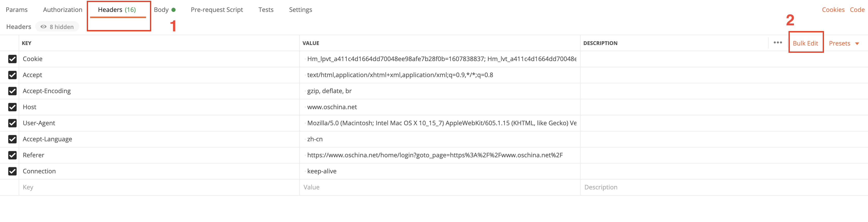Click the Bulk Edit link
This screenshot has height=222, width=868.
pyautogui.click(x=805, y=43)
